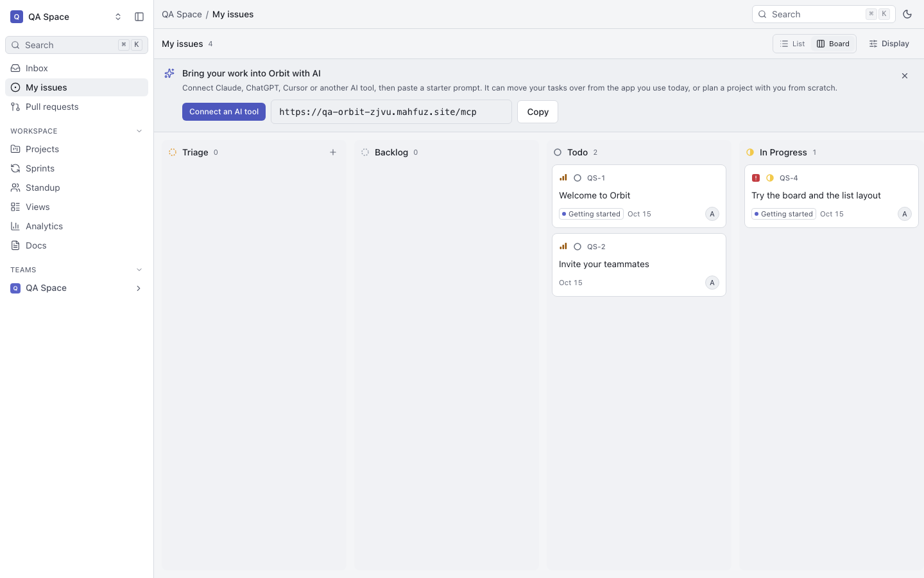The width and height of the screenshot is (924, 578).
Task: Click the In Progress column status icon
Action: pyautogui.click(x=750, y=152)
